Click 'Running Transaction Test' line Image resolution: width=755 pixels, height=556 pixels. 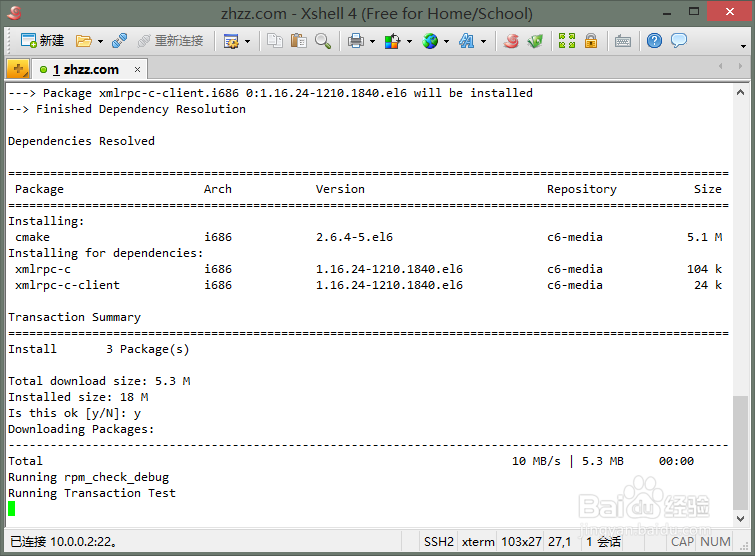(92, 493)
